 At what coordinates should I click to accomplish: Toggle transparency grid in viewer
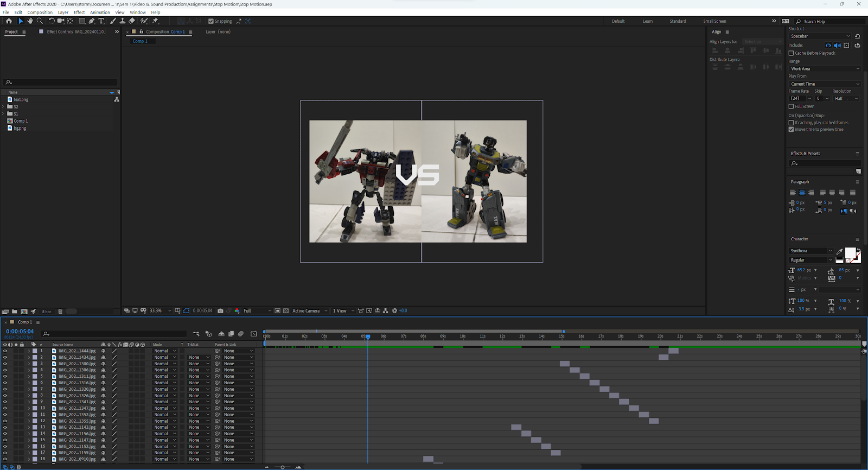286,311
